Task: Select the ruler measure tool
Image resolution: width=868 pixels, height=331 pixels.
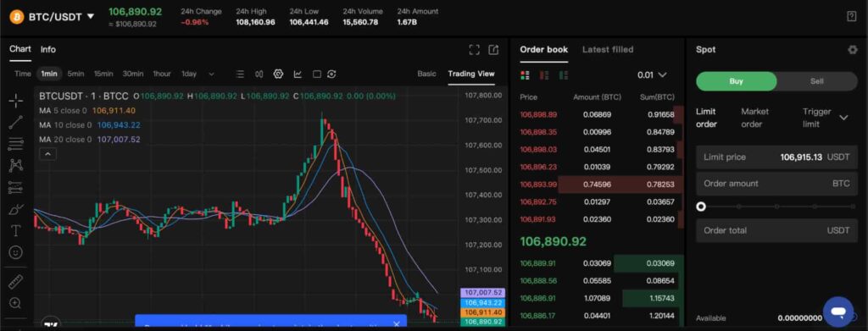Action: click(x=16, y=282)
